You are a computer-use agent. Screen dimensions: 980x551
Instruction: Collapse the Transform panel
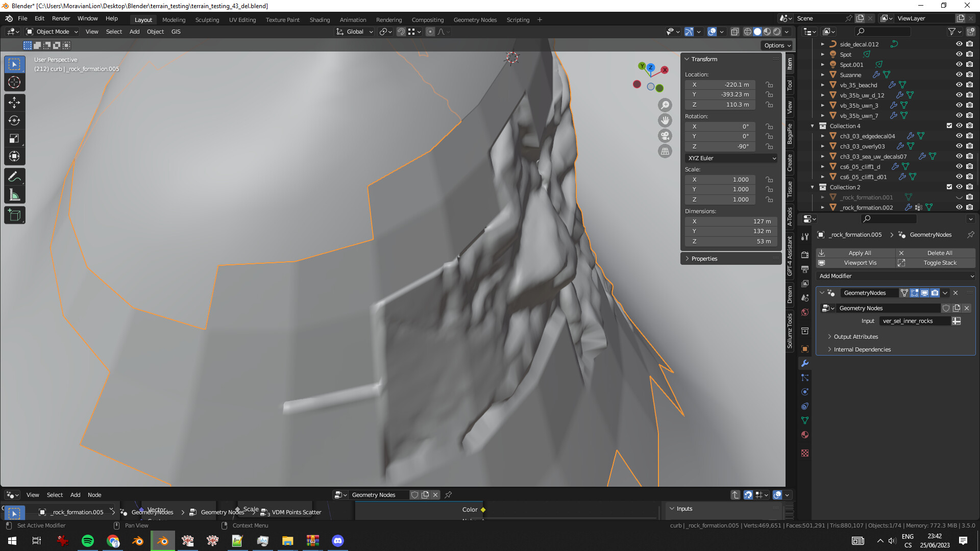coord(687,59)
